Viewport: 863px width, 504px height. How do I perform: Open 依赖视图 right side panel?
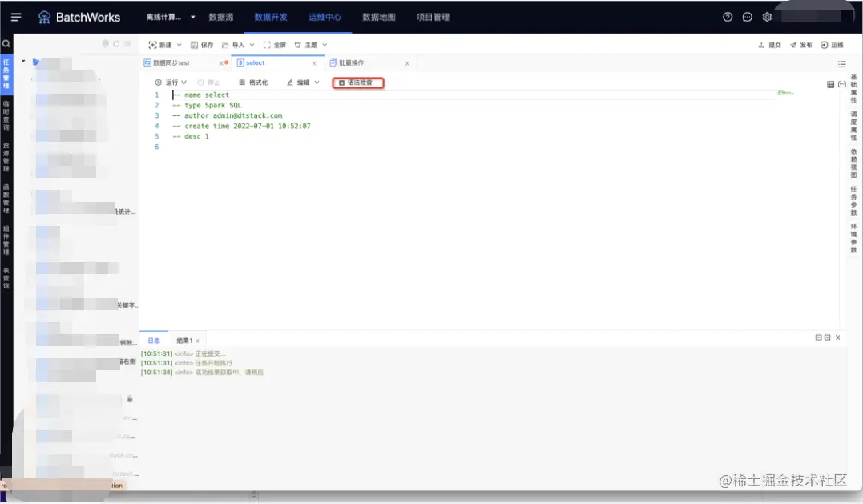(x=853, y=163)
